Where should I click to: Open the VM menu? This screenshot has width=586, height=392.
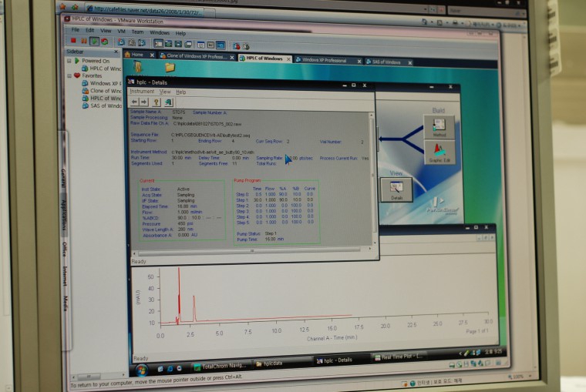tap(122, 32)
